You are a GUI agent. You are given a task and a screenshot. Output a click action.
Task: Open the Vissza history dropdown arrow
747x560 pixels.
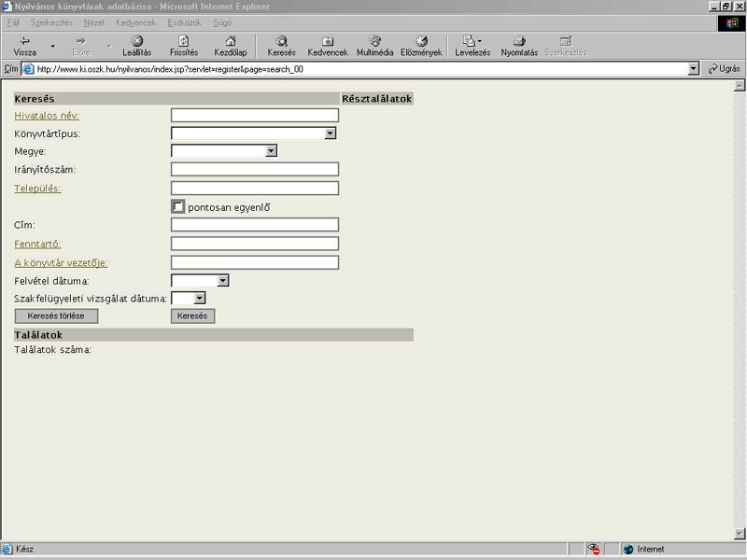(x=53, y=46)
